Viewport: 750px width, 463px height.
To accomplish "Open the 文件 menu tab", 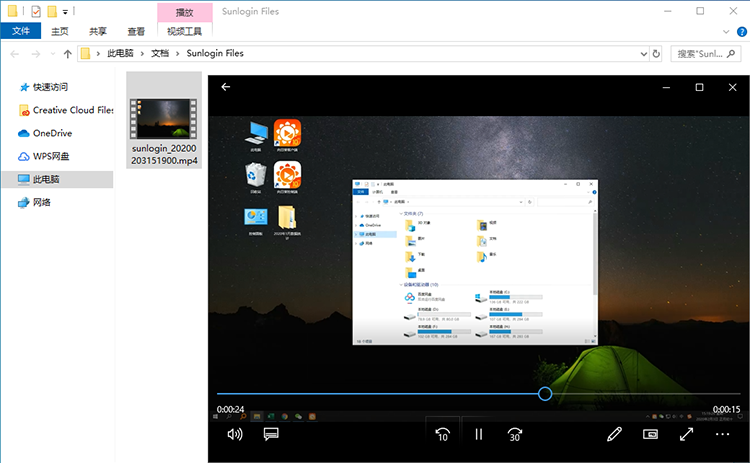I will pos(20,32).
